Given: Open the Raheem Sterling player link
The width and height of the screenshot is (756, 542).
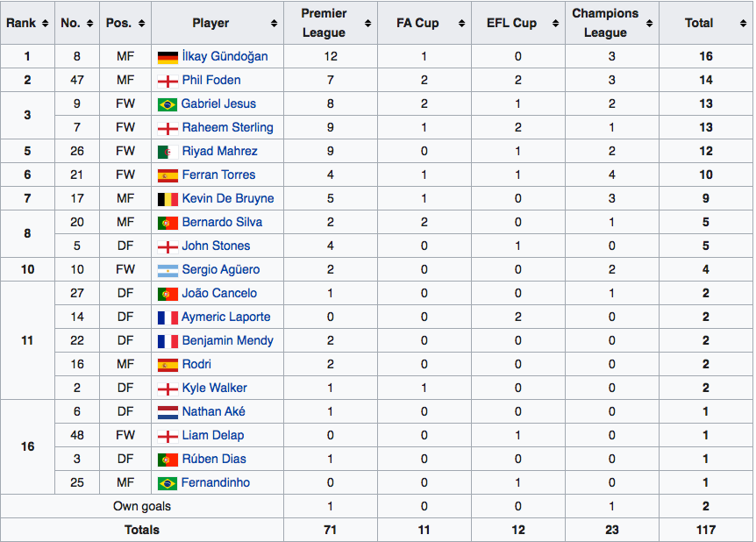Looking at the screenshot, I should 227,127.
